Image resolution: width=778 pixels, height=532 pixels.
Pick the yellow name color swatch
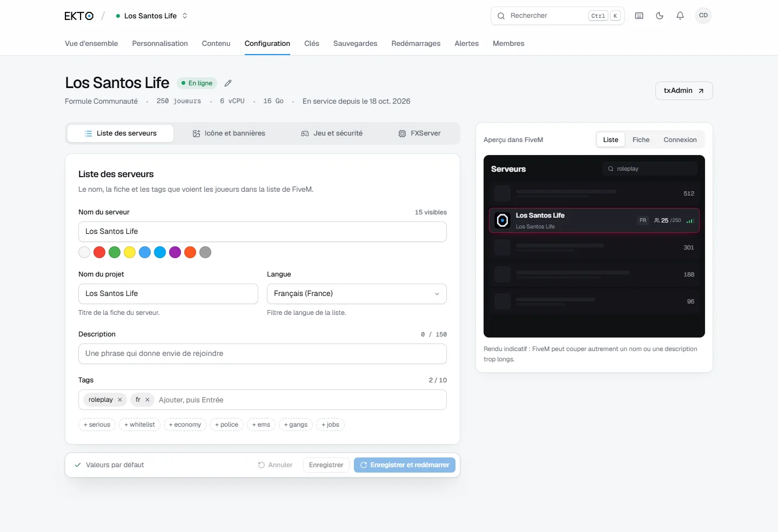[x=130, y=252]
